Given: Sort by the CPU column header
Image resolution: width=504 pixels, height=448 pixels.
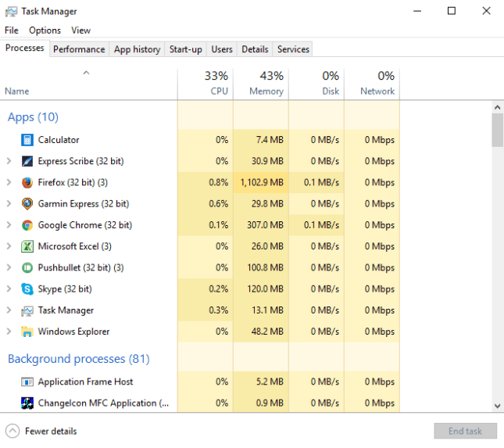Looking at the screenshot, I should click(x=205, y=84).
